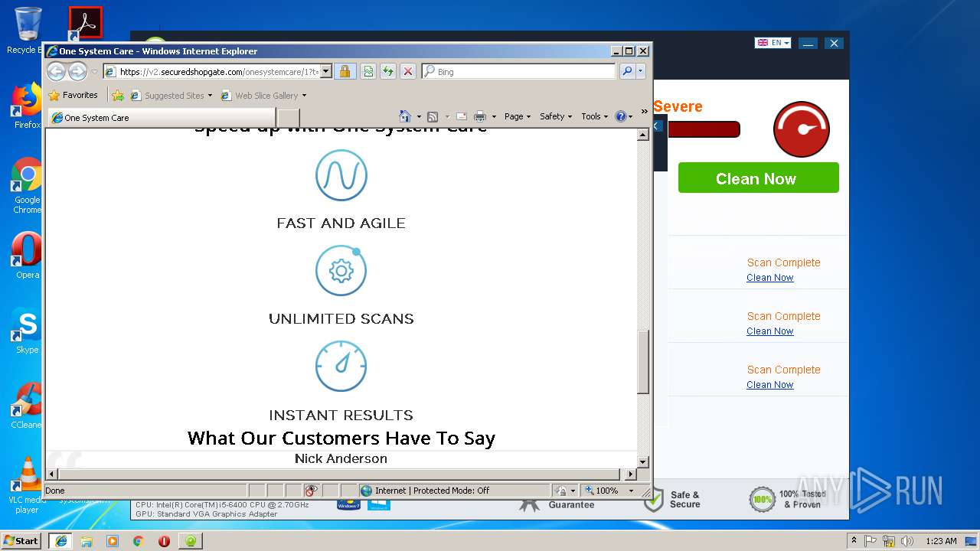Viewport: 980px width, 551px height.
Task: Click the Home page icon
Action: (405, 116)
